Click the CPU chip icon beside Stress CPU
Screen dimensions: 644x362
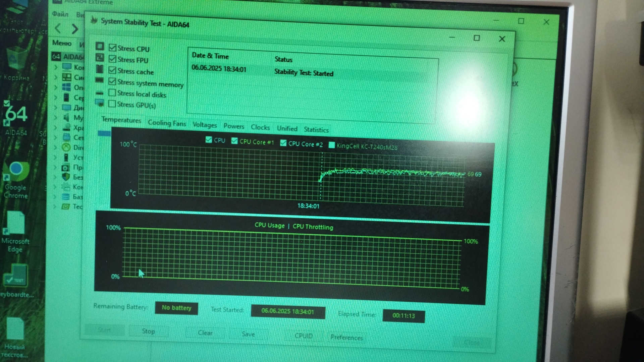pos(100,46)
